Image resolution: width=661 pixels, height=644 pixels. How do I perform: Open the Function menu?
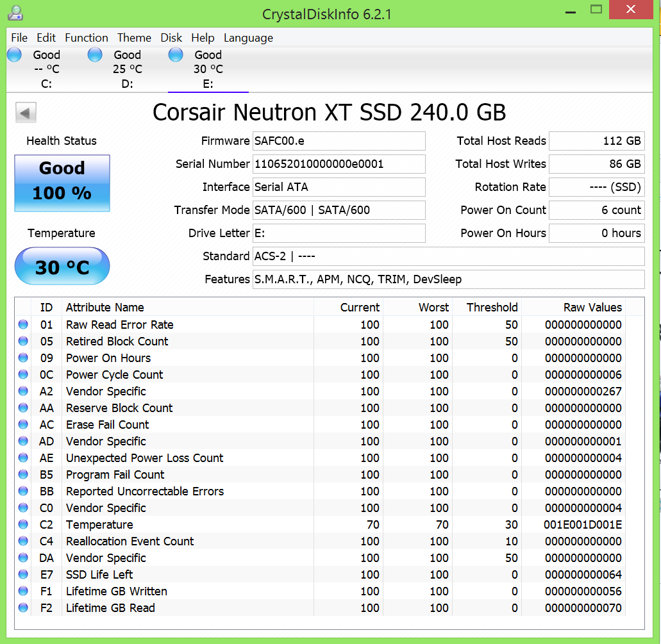point(86,38)
